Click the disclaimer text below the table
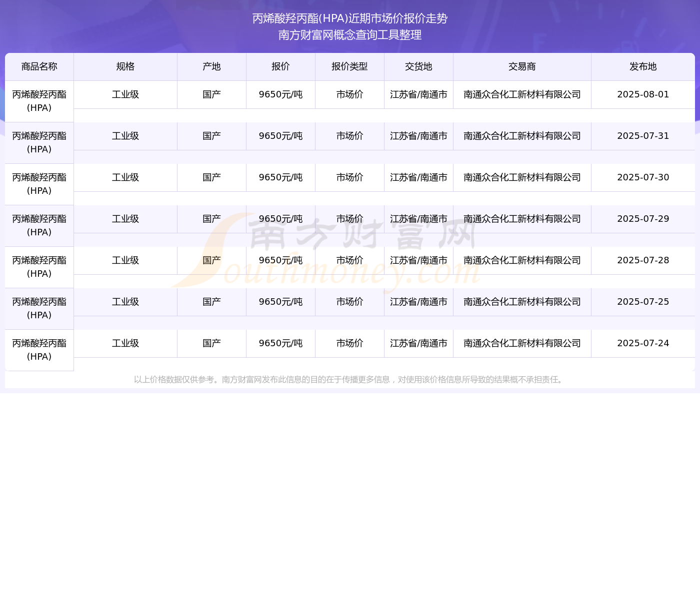This screenshot has width=700, height=602. [x=350, y=380]
